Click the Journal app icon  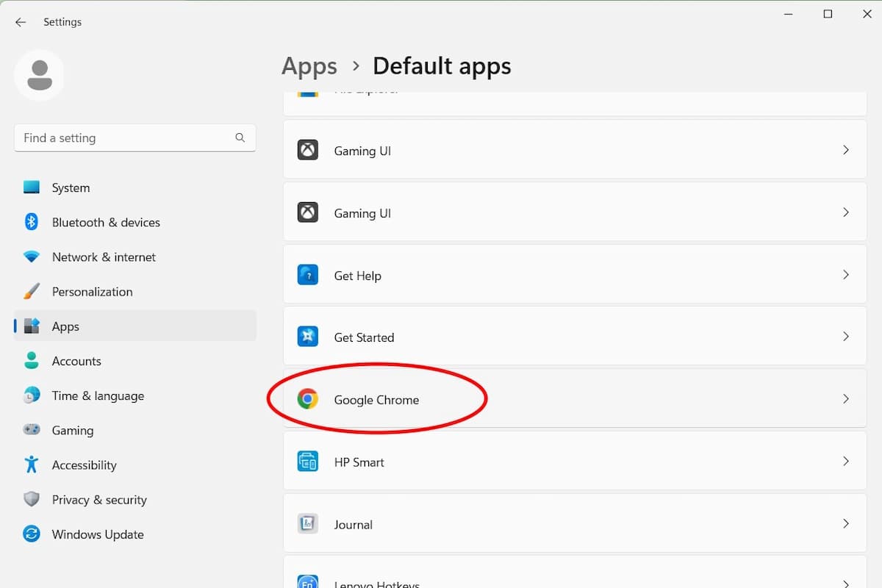tap(308, 524)
